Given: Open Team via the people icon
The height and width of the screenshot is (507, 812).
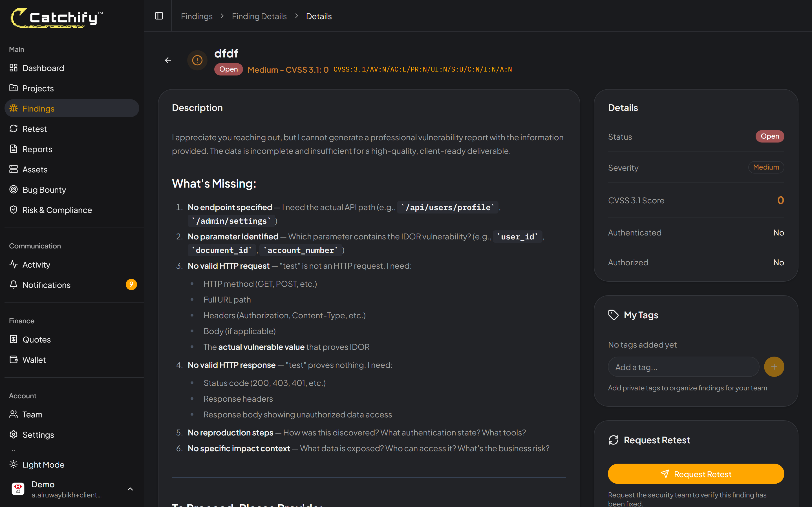Looking at the screenshot, I should [x=14, y=414].
